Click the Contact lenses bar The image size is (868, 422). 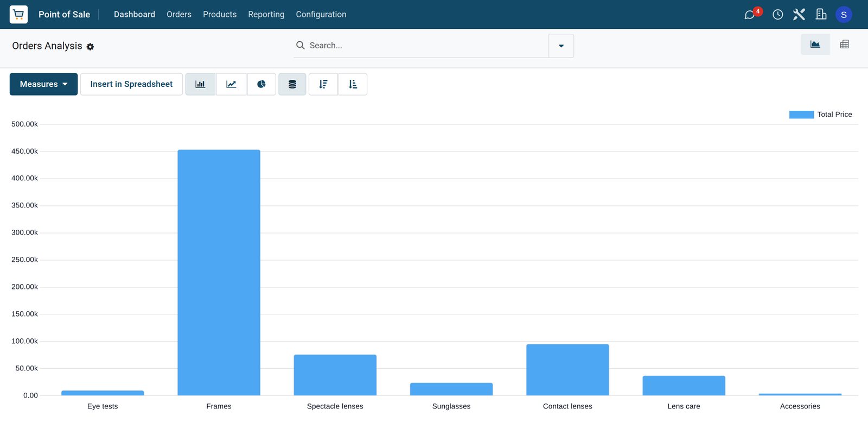[567, 370]
